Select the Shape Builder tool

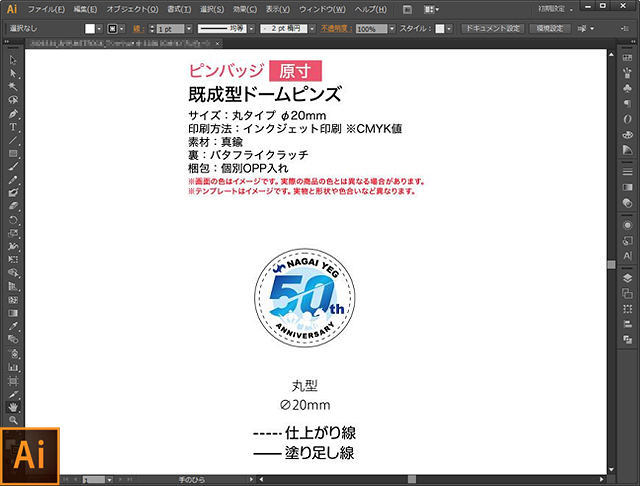[x=13, y=273]
